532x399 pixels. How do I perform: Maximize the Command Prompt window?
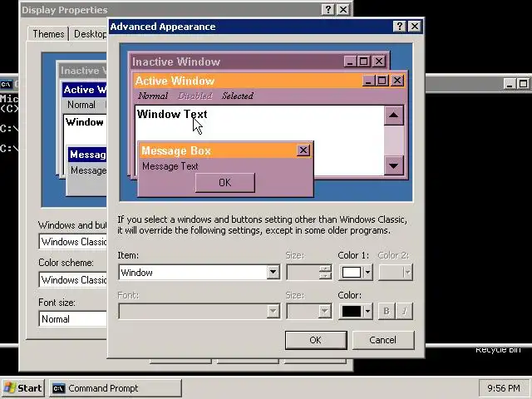coord(523,83)
